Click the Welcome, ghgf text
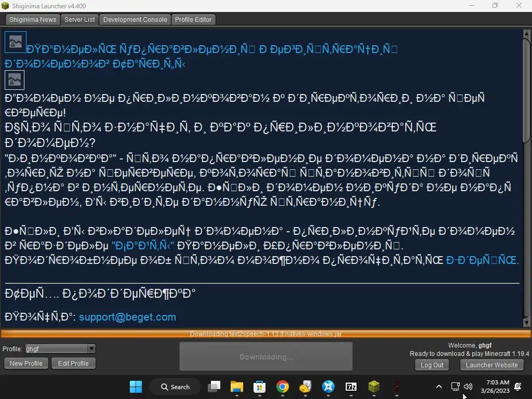Screen dimensions: 532x399 tap(470, 345)
